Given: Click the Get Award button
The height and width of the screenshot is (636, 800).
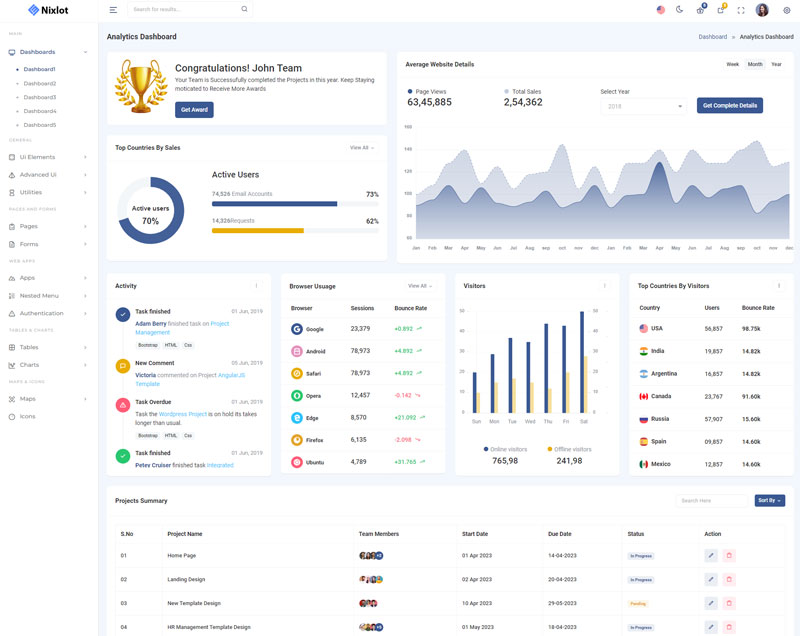Looking at the screenshot, I should (194, 109).
